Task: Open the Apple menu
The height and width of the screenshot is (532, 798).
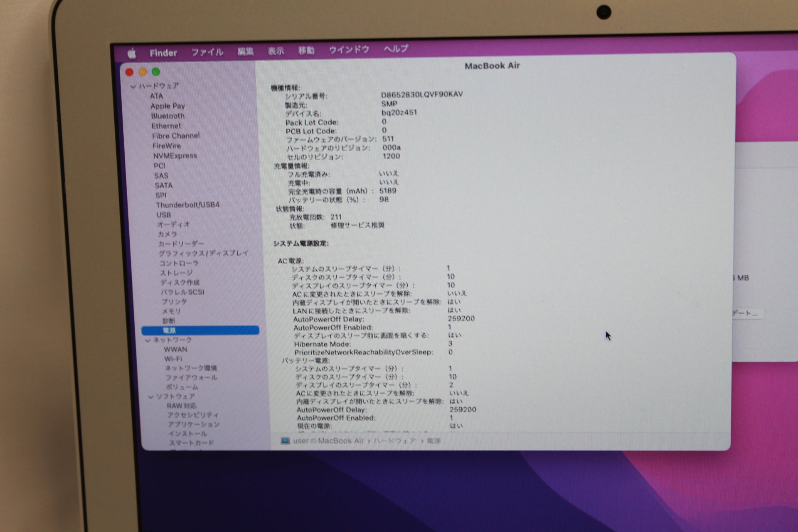Action: [132, 53]
